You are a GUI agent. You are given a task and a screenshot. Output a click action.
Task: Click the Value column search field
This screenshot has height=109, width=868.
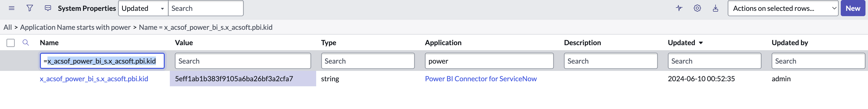(x=242, y=61)
